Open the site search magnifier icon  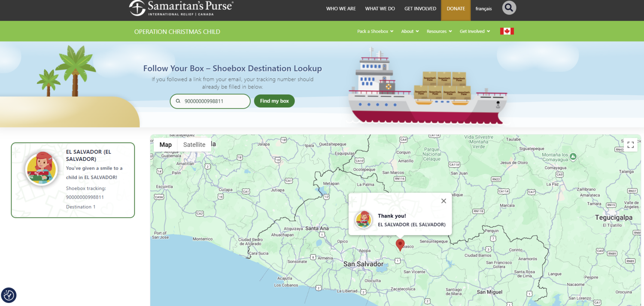(509, 8)
